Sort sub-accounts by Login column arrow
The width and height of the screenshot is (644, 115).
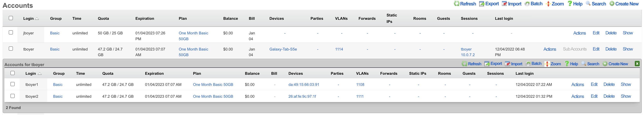point(40,74)
